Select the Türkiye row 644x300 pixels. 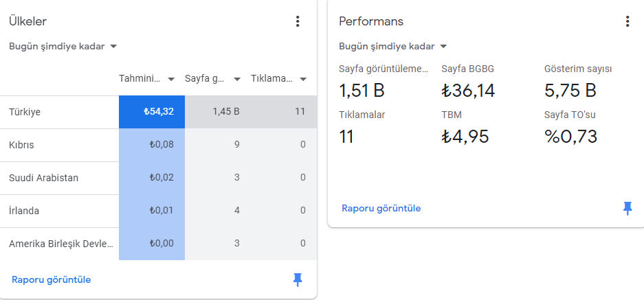coord(159,112)
